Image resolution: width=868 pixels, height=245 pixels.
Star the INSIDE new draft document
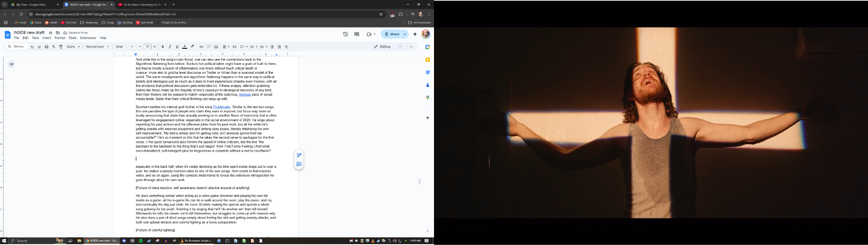(51, 33)
